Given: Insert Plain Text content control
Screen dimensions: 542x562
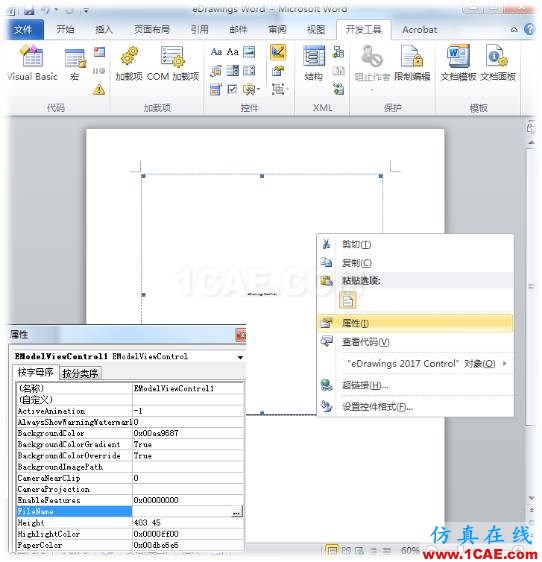Looking at the screenshot, I should (233, 52).
